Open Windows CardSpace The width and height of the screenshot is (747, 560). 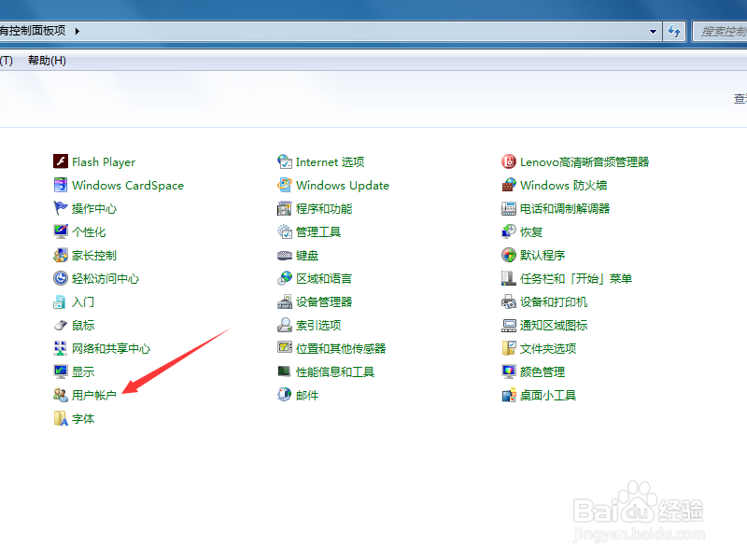[x=128, y=185]
